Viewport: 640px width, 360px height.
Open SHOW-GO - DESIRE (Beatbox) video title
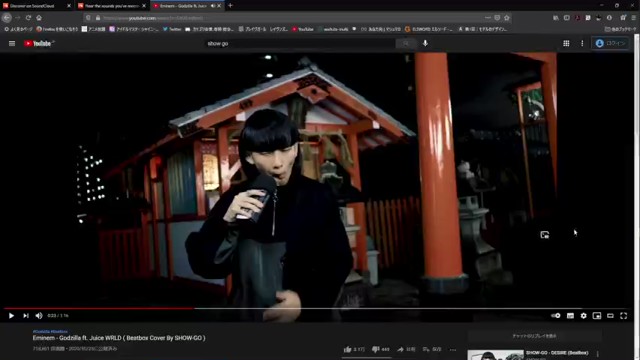click(x=557, y=353)
